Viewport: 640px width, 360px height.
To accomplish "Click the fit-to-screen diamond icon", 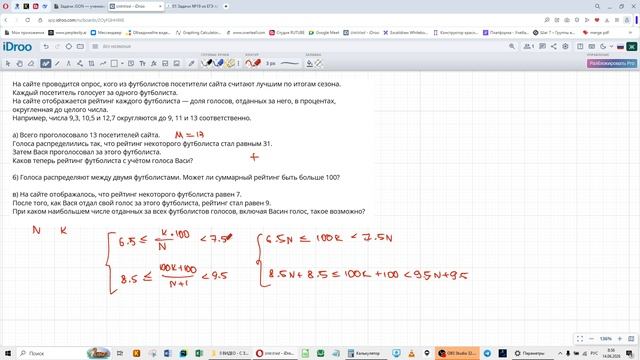I will click(x=69, y=47).
